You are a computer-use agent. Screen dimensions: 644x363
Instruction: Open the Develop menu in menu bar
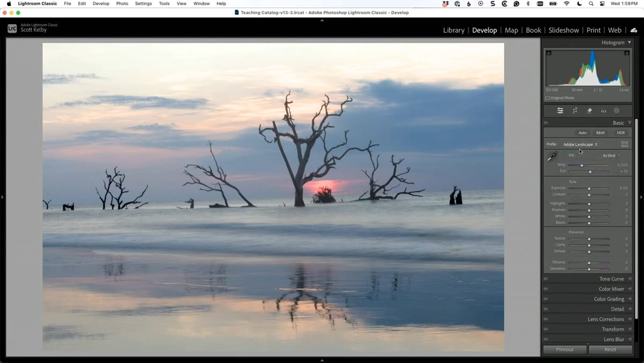(101, 4)
